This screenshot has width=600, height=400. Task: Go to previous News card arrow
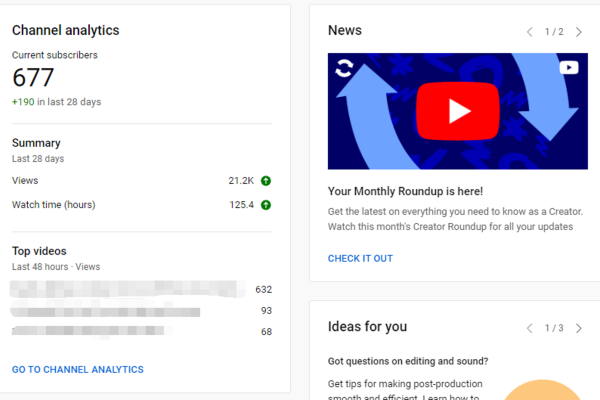pyautogui.click(x=530, y=32)
